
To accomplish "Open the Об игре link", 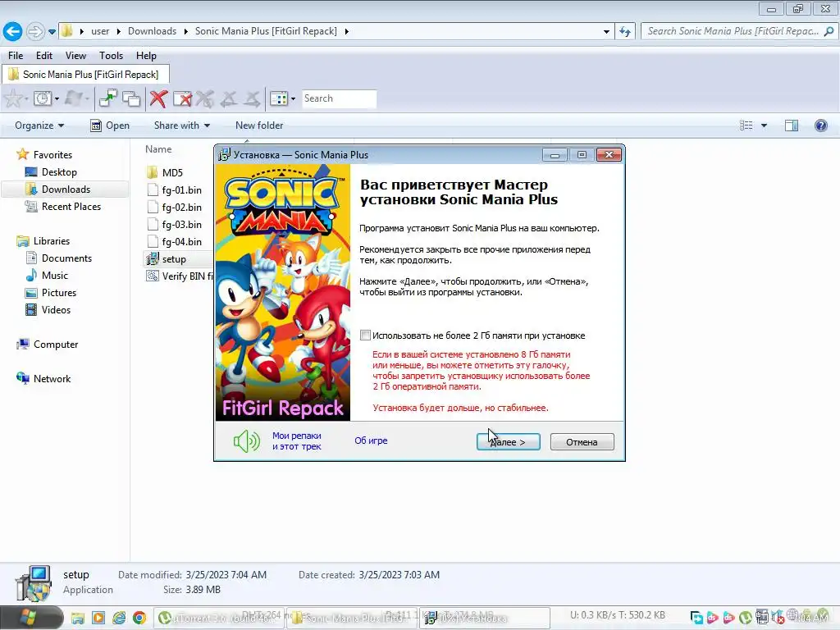I will [371, 441].
